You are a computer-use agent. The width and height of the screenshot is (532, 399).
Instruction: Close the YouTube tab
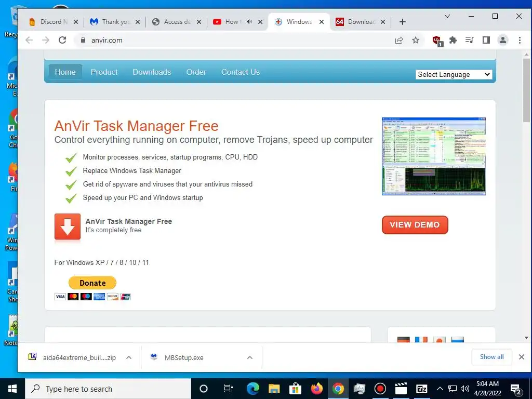click(260, 22)
